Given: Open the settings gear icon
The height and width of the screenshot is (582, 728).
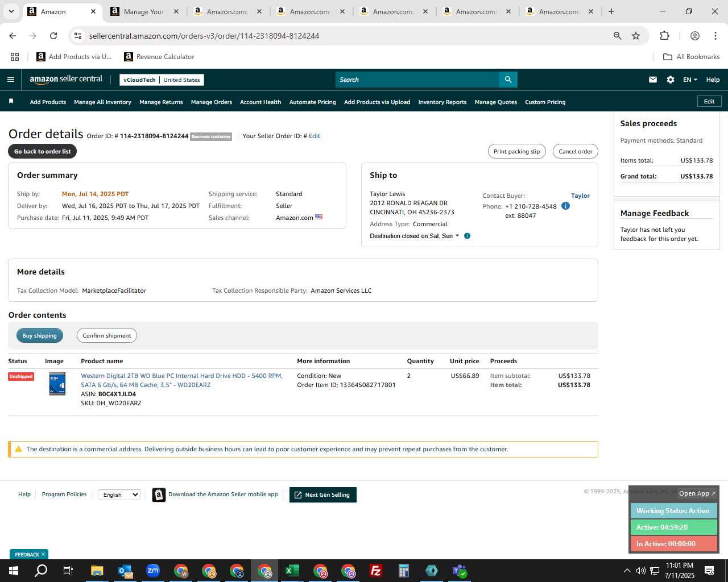Looking at the screenshot, I should pyautogui.click(x=671, y=80).
